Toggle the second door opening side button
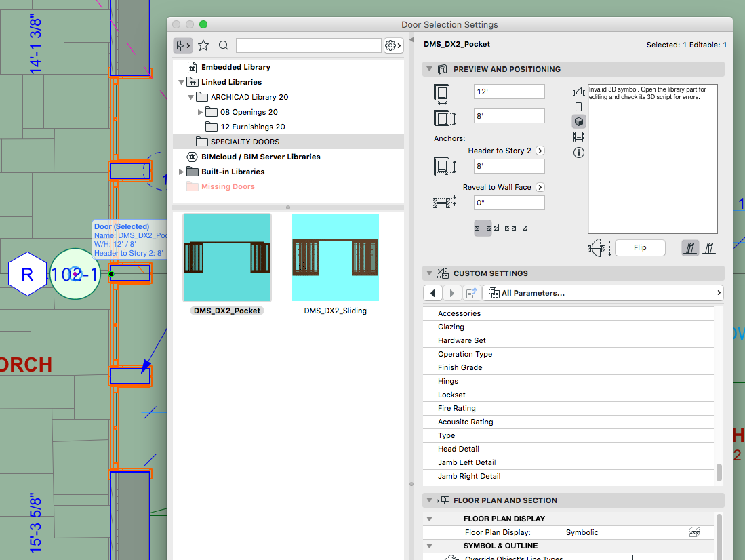745x560 pixels. 708,248
